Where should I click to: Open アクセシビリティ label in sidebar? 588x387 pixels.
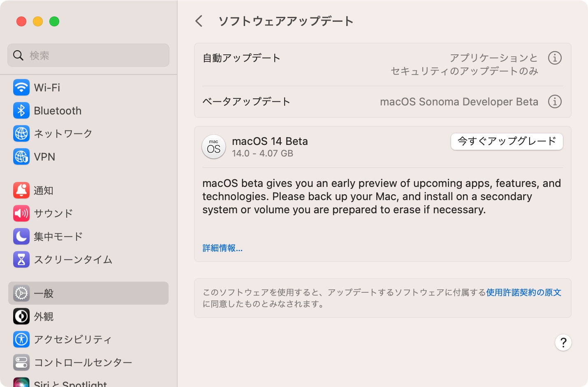pyautogui.click(x=73, y=339)
